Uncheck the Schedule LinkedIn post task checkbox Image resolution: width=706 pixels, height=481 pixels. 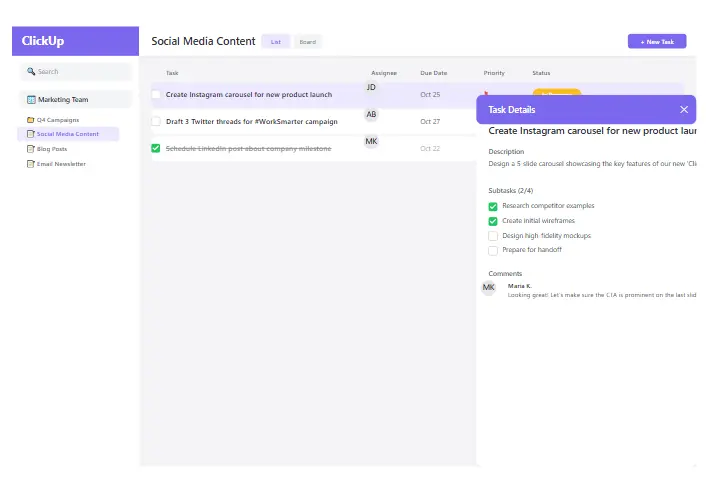(x=156, y=148)
